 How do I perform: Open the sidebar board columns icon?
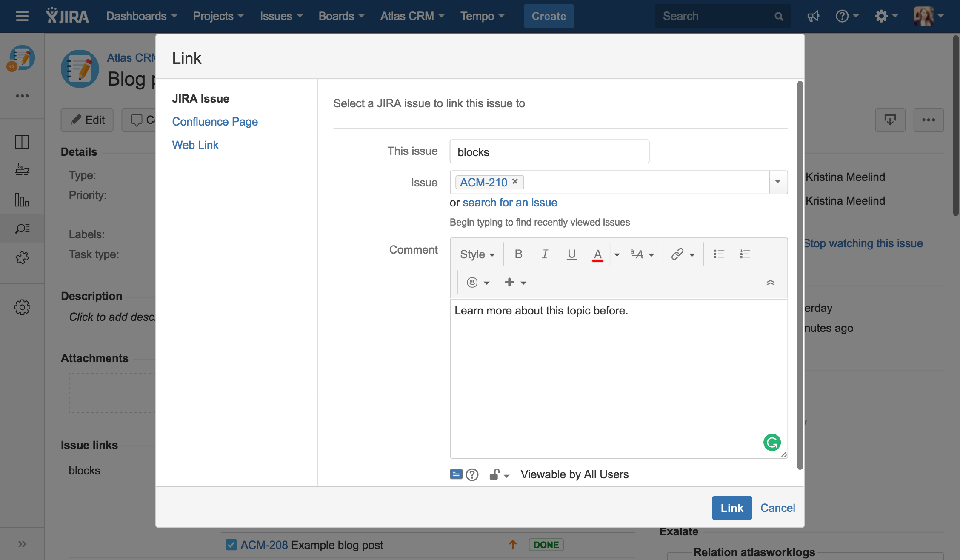[22, 142]
